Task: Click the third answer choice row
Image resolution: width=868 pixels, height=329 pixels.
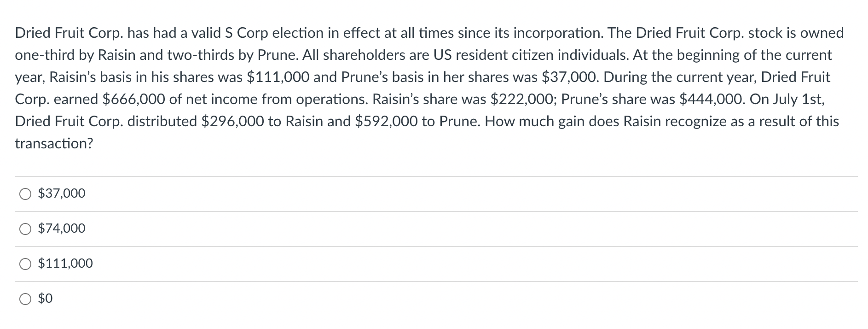Action: pos(184,264)
